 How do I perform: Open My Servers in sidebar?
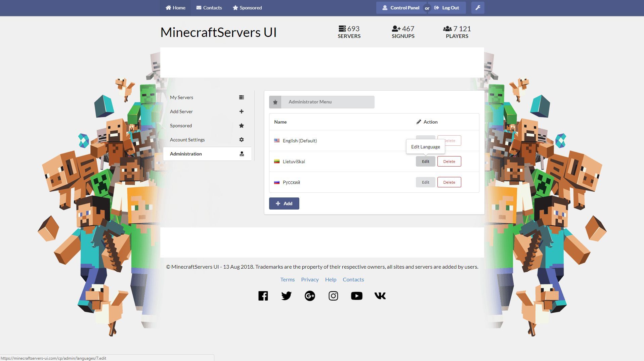click(207, 97)
